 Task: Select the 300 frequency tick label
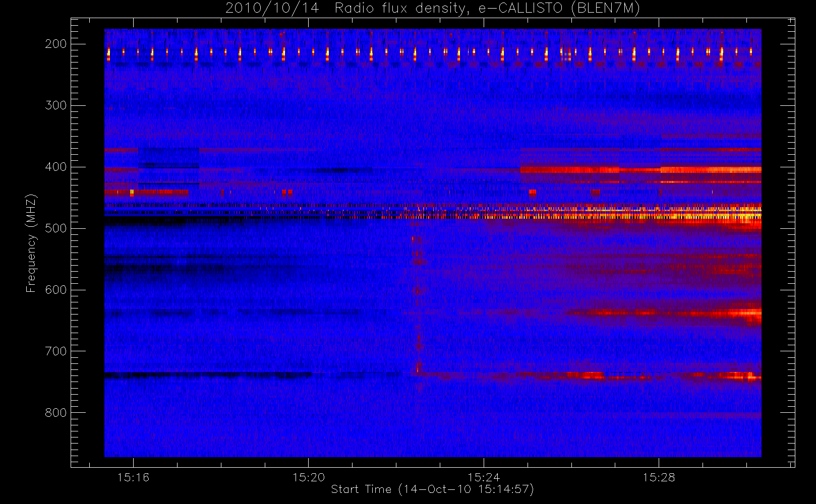click(56, 105)
